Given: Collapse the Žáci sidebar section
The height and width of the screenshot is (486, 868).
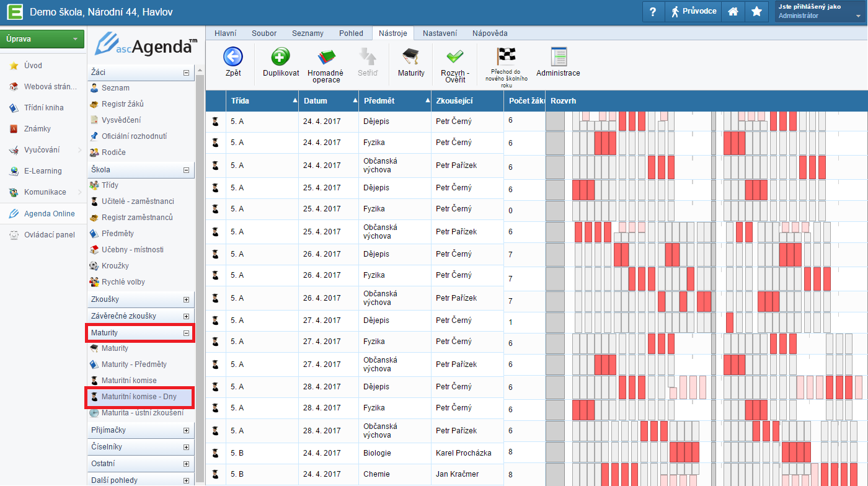Looking at the screenshot, I should (186, 73).
